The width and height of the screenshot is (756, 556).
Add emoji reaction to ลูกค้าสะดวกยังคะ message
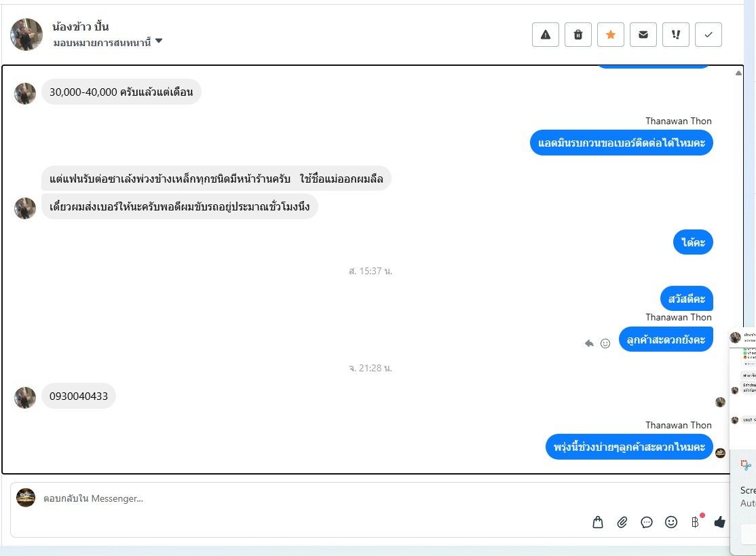tap(605, 344)
